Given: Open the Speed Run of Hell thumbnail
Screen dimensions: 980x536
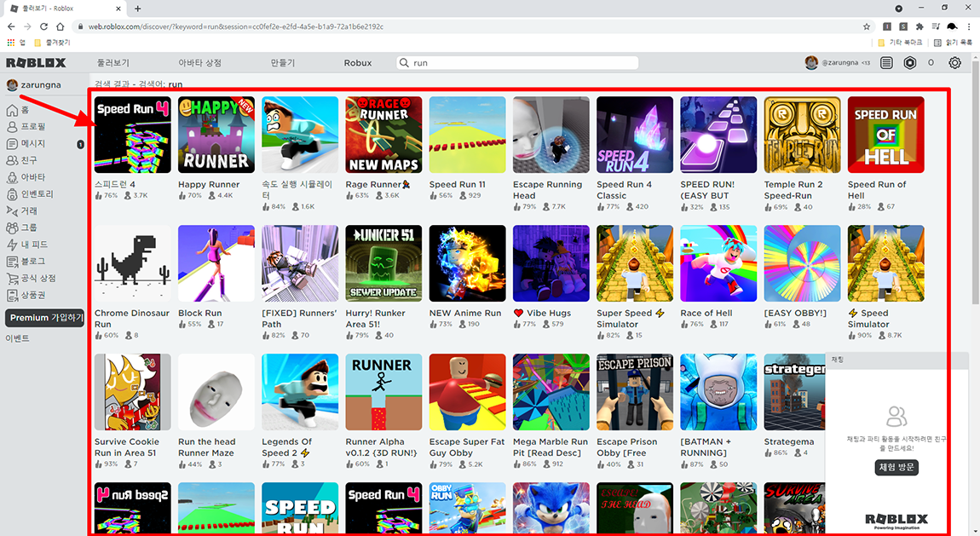Looking at the screenshot, I should point(886,135).
